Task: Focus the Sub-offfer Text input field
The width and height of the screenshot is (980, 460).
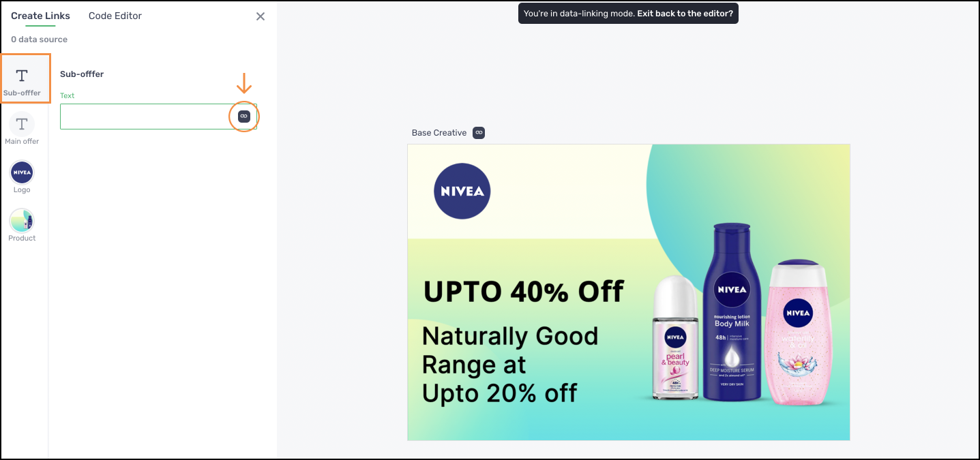Action: coord(158,117)
